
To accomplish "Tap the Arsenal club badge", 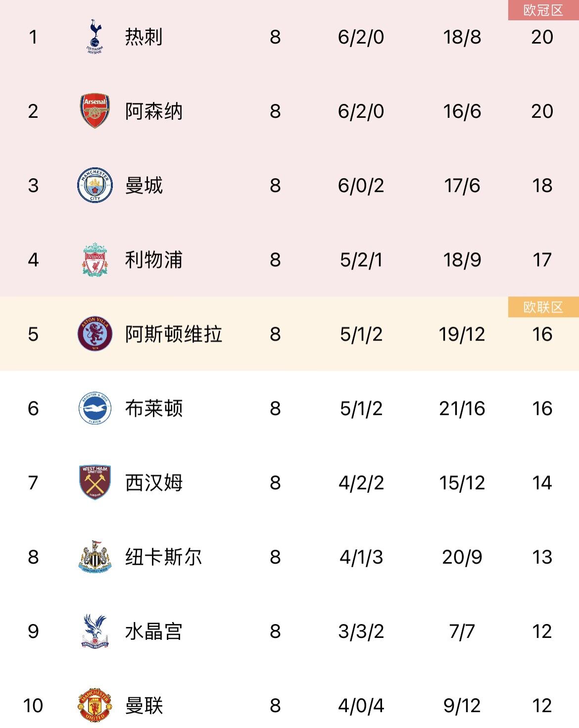I will tap(95, 111).
